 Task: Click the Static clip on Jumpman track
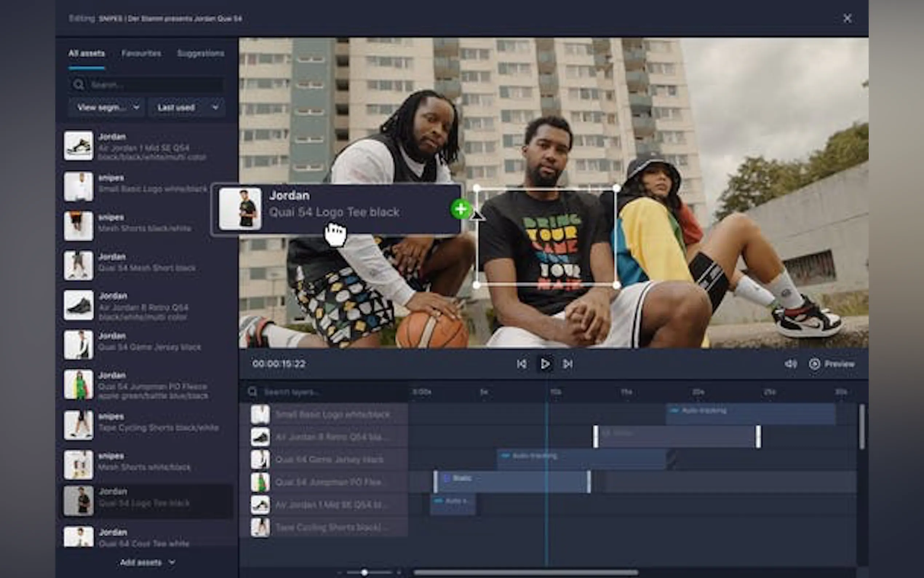point(512,482)
